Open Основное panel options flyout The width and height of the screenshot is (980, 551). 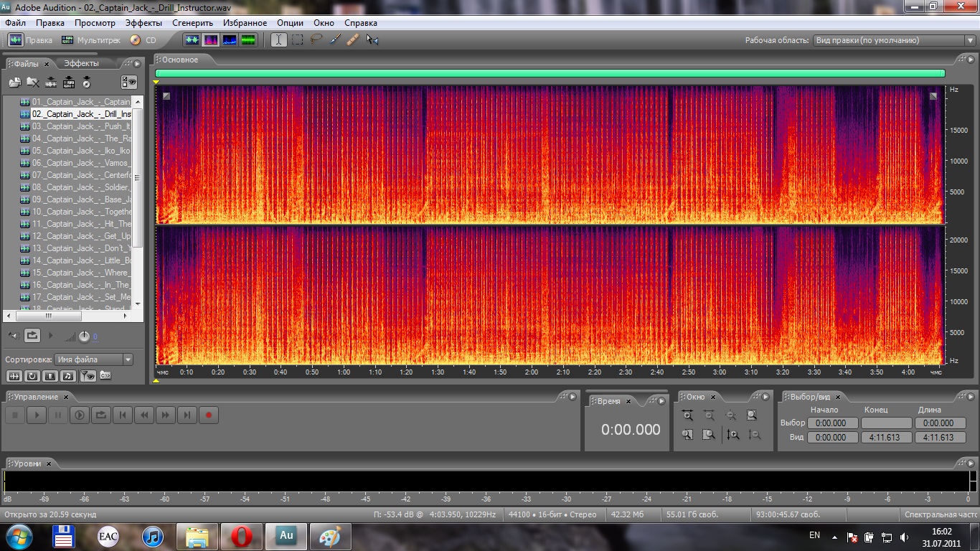[972, 60]
